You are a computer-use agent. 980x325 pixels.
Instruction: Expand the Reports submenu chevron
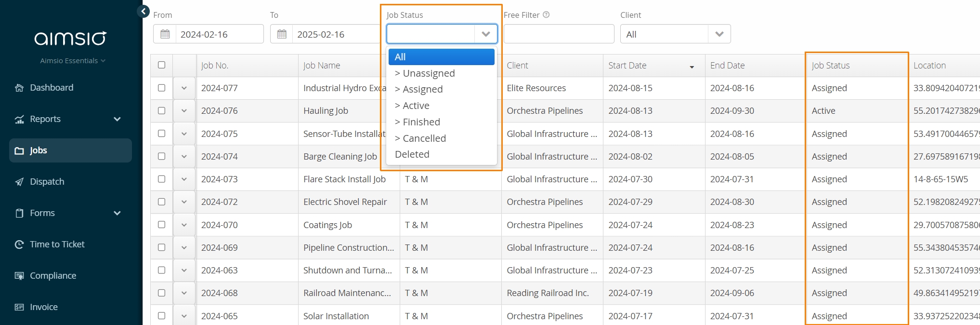[117, 119]
